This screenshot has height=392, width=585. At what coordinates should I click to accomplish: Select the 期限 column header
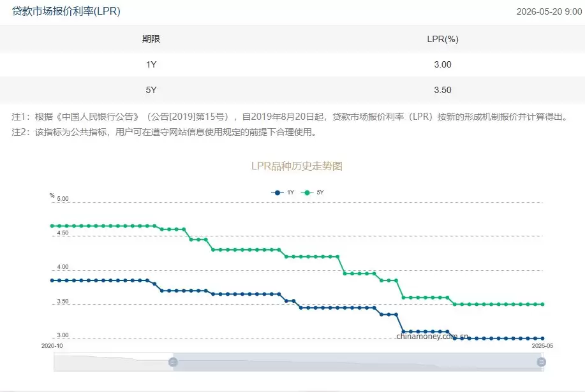click(x=151, y=39)
